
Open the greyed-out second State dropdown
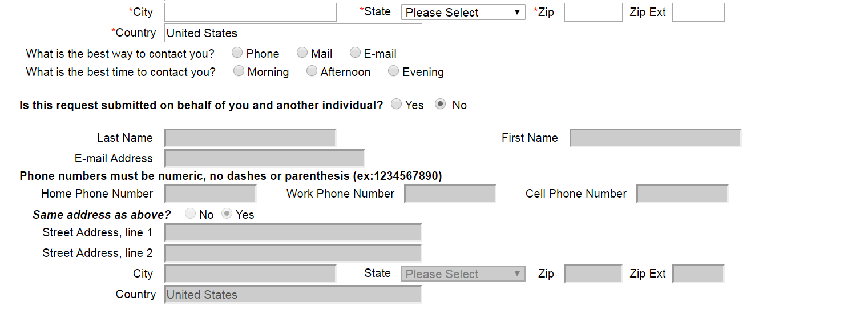(463, 274)
